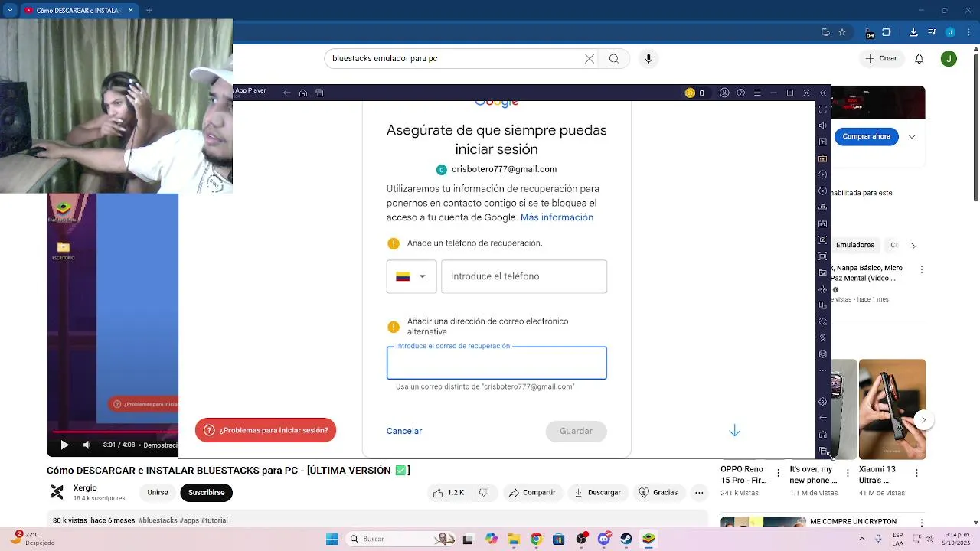Like the video with 1.2 K

pos(449,493)
